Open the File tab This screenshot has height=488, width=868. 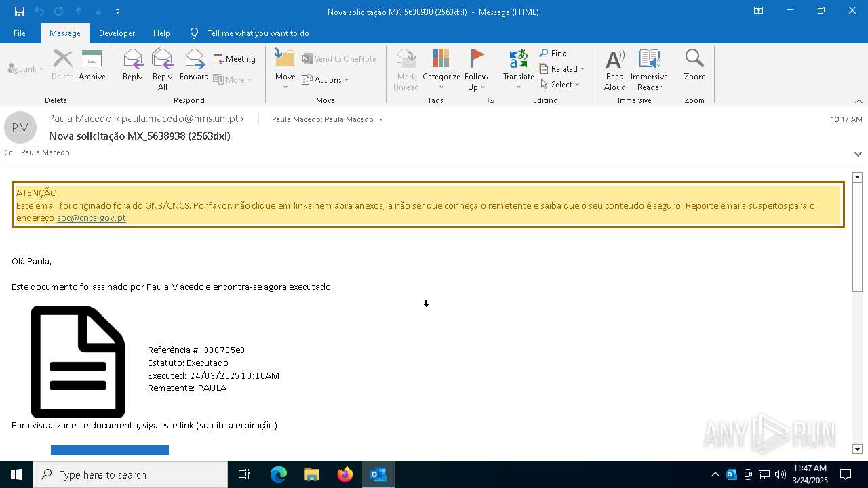click(20, 33)
